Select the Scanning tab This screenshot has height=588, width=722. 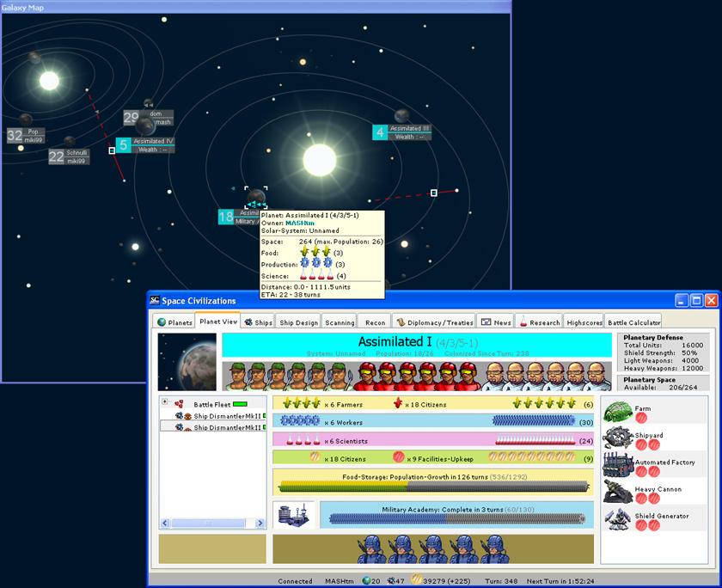click(340, 322)
